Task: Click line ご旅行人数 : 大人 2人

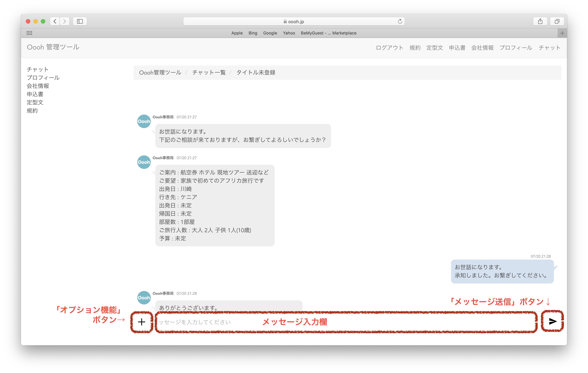Action: (205, 230)
